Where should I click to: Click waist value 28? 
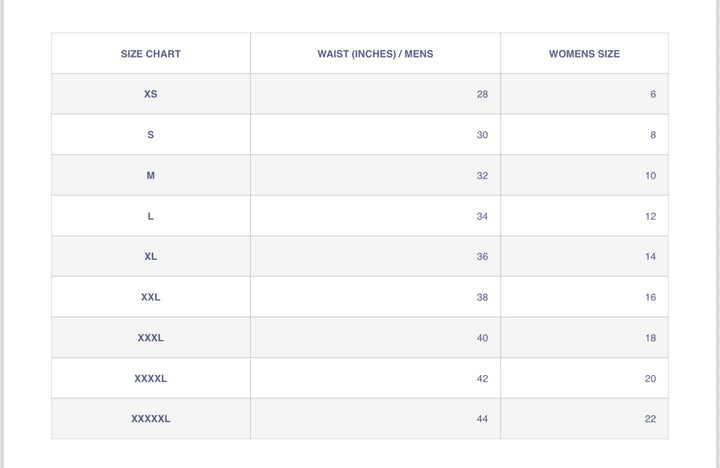point(482,94)
